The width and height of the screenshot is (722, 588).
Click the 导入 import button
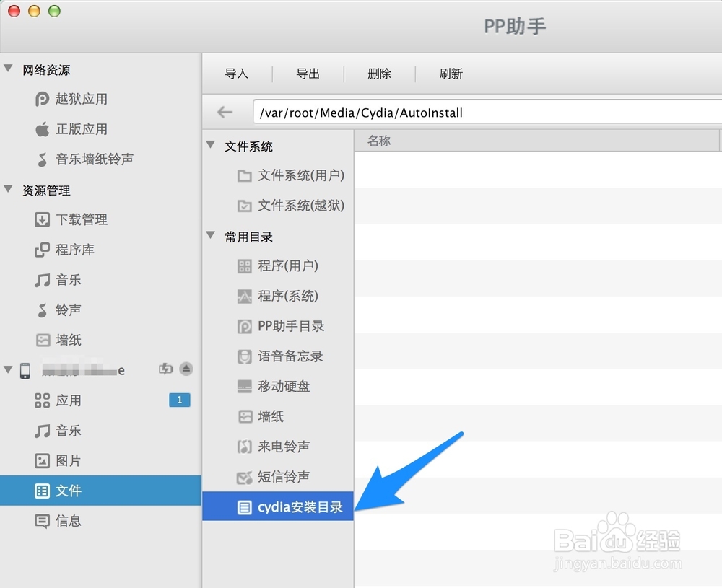pos(236,74)
